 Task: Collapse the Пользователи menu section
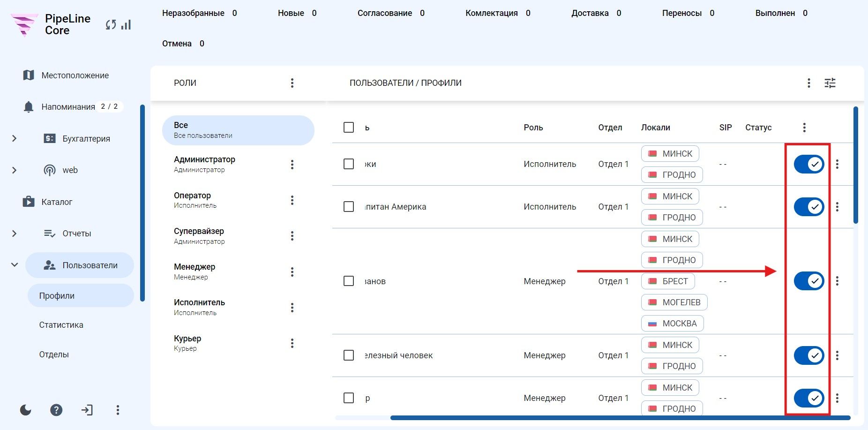[15, 265]
